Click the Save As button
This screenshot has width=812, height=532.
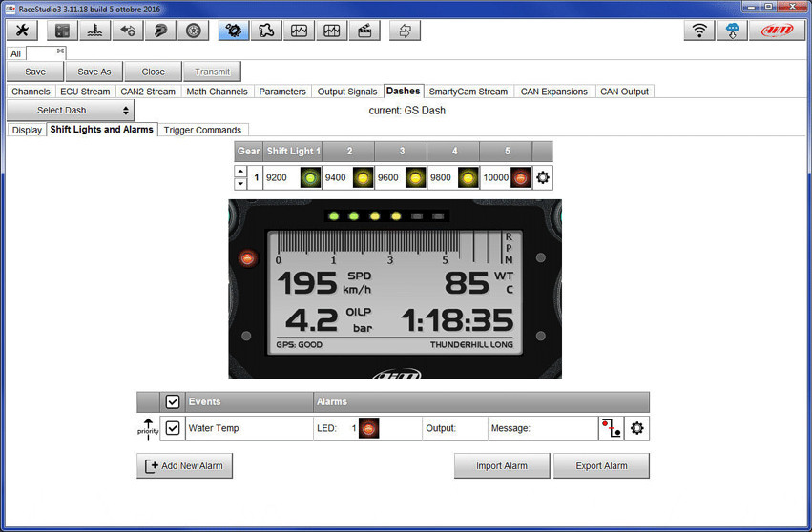[94, 72]
